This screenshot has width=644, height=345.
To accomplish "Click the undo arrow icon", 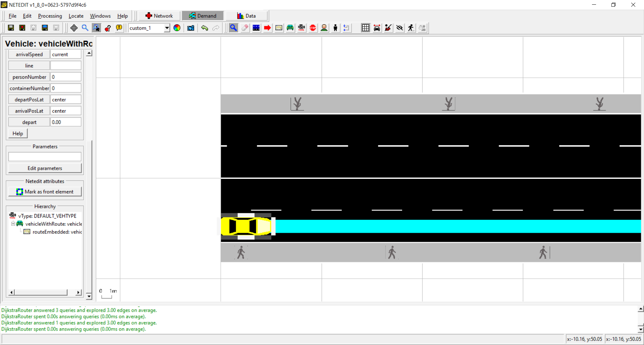I will 205,28.
